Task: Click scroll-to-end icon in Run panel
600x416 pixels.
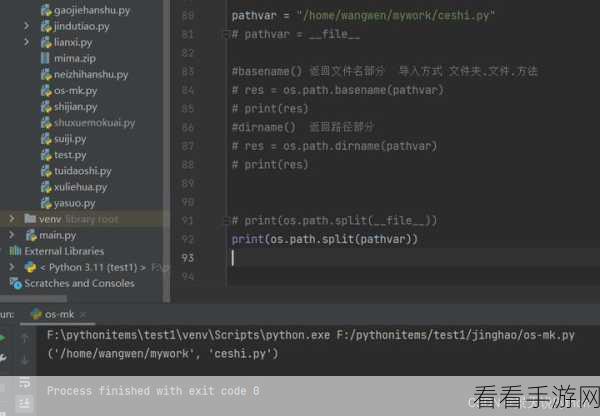Action: click(25, 403)
